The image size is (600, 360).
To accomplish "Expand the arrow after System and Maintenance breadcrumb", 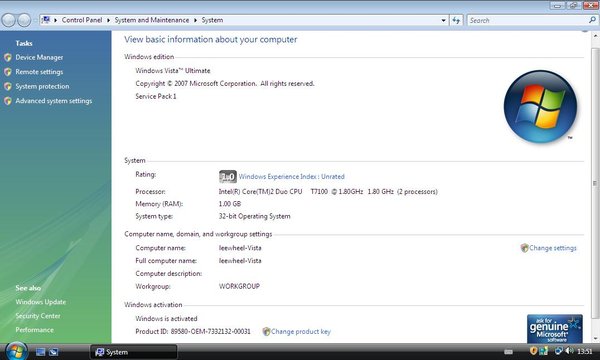I will click(x=195, y=20).
